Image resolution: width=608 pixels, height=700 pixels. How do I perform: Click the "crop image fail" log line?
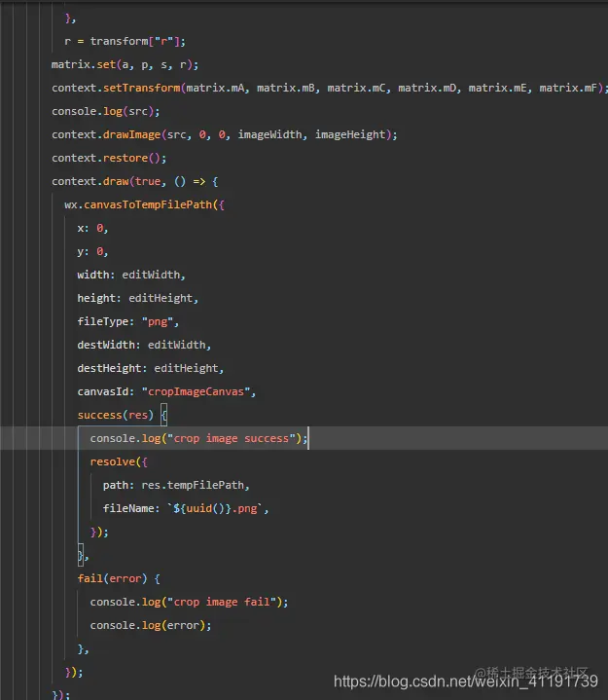[x=189, y=602]
